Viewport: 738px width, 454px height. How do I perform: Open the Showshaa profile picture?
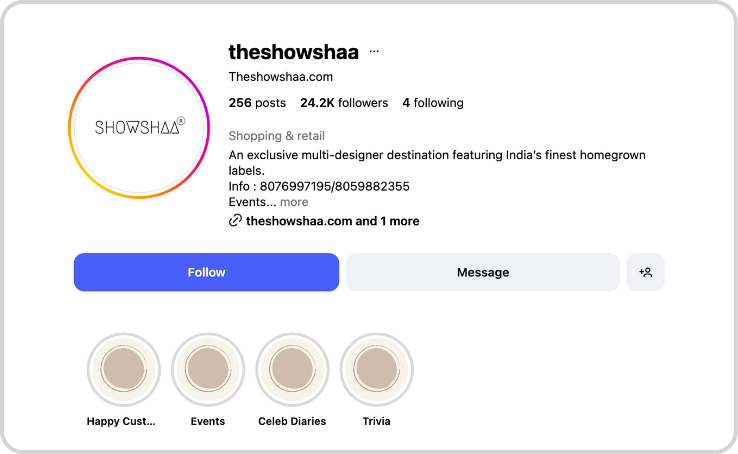pyautogui.click(x=139, y=128)
